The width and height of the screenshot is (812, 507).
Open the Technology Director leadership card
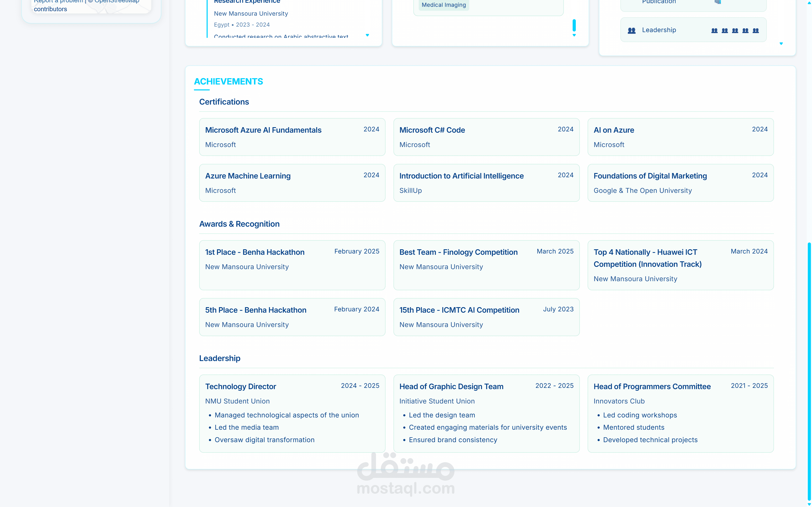[292, 413]
